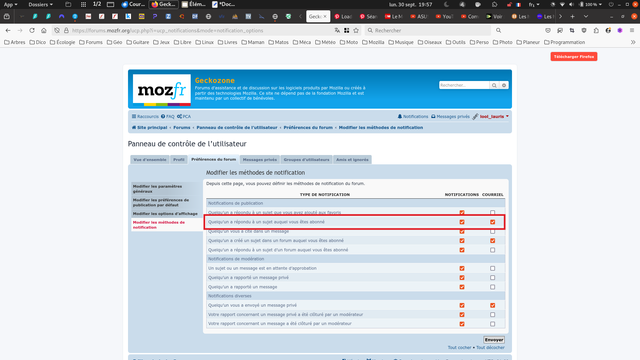Open the Dossiers dropdown in top panel
This screenshot has height=360, width=640.
[40, 4]
